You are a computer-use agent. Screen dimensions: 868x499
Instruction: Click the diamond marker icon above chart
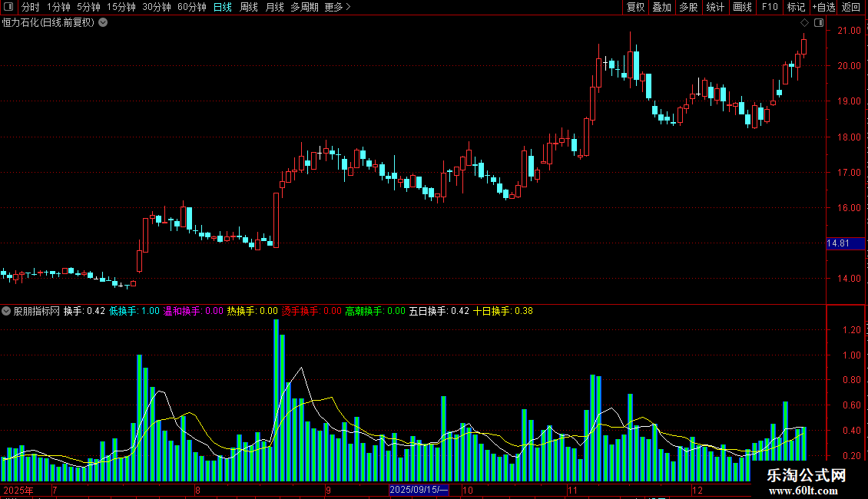804,23
